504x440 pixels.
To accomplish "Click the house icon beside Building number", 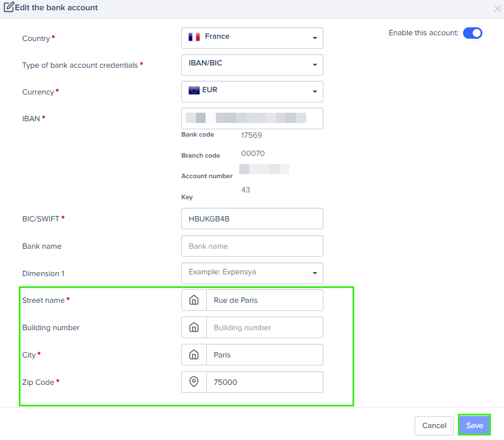I will [x=194, y=327].
